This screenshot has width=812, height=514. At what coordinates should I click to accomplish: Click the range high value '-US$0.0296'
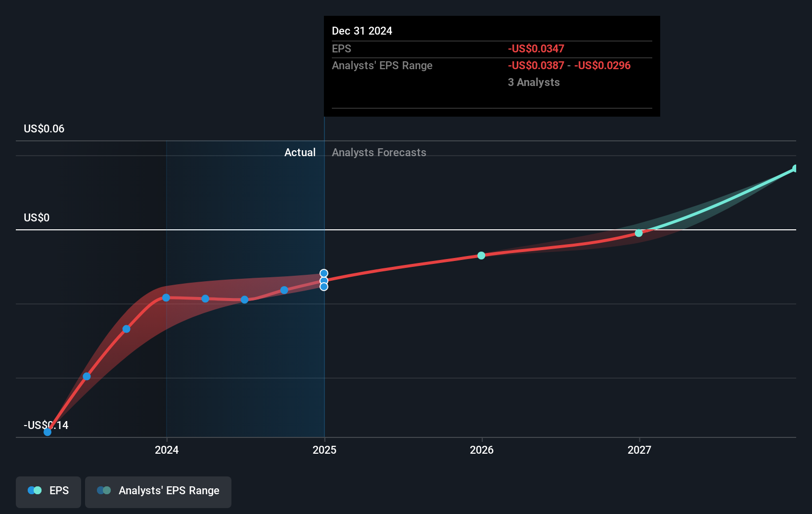click(602, 66)
